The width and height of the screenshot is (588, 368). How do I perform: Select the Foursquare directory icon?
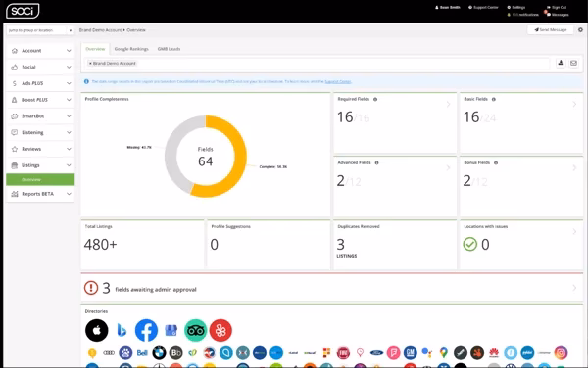coord(393,352)
